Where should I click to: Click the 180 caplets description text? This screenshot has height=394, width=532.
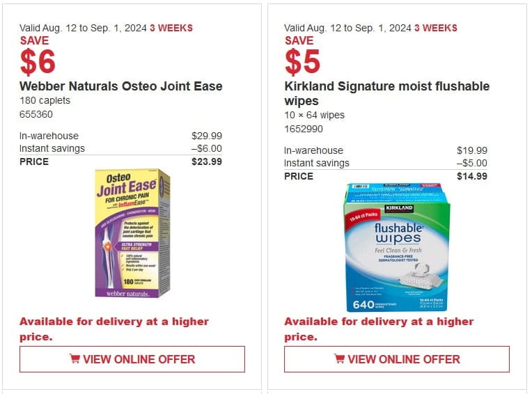click(x=45, y=100)
